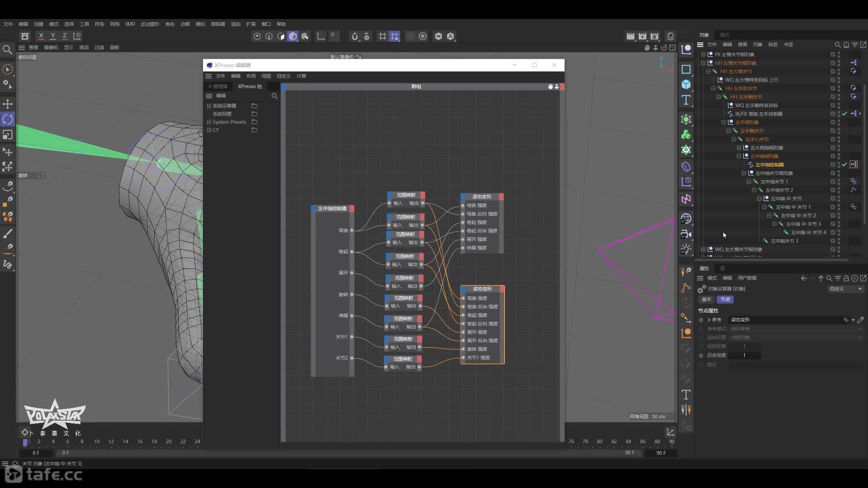Image resolution: width=868 pixels, height=488 pixels.
Task: Click the light bulb icon in side palette
Action: tap(686, 249)
